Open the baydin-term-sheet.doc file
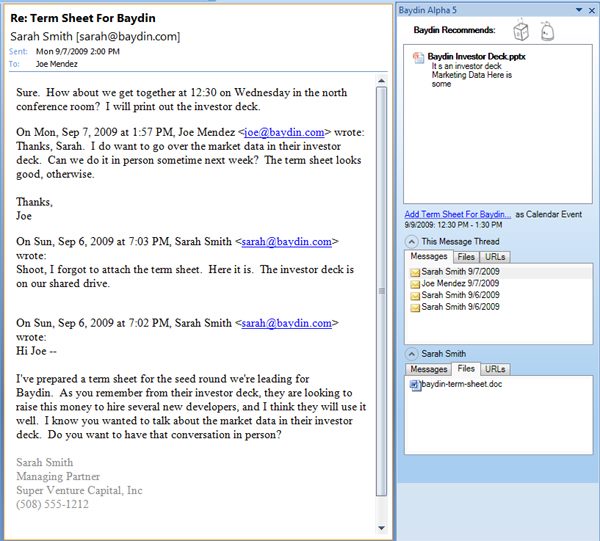This screenshot has width=600, height=541. point(462,384)
